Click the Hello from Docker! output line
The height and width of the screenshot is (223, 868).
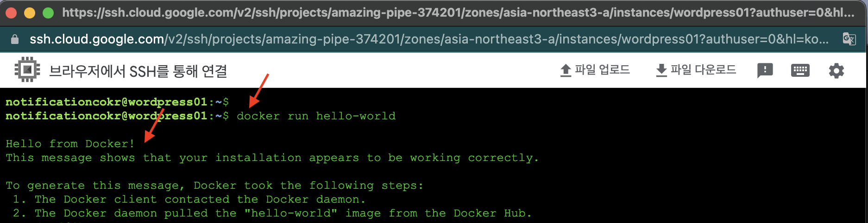click(70, 144)
